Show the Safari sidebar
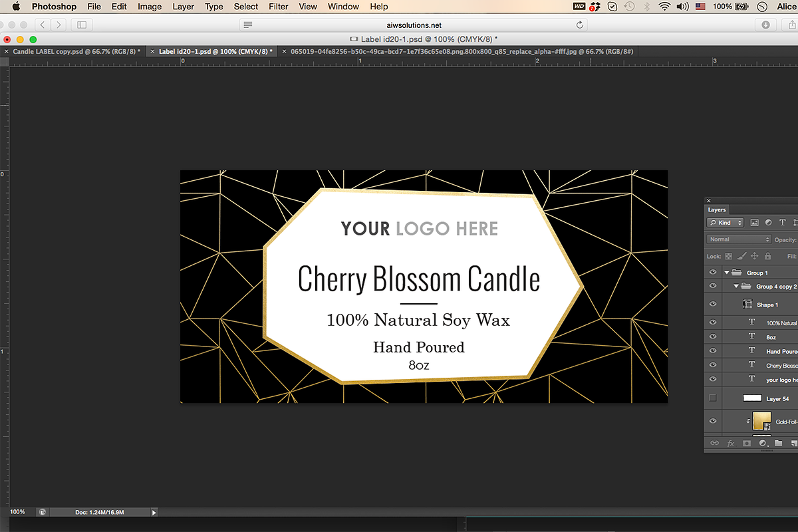The height and width of the screenshot is (532, 798). click(x=82, y=25)
